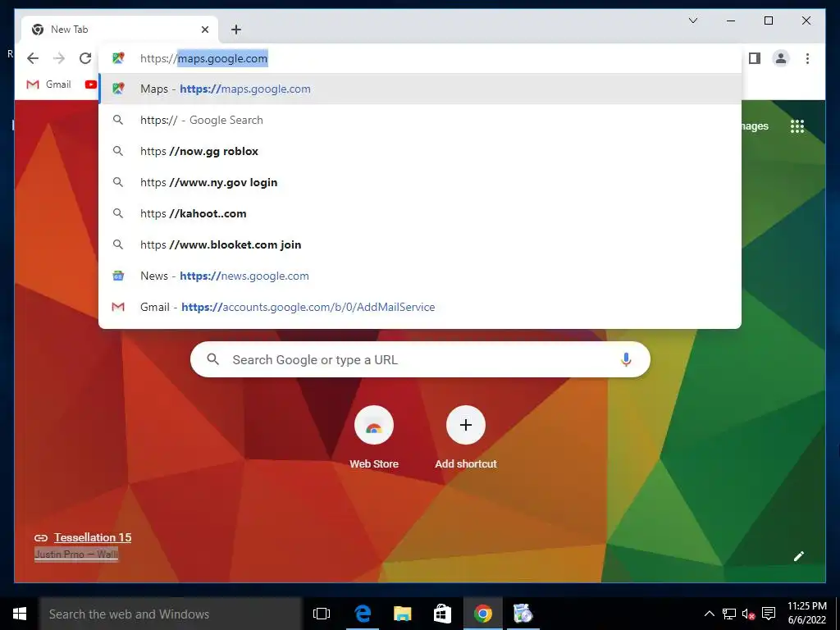Select the 'kahoot..com' suggestion
Screen dimensions: 840x630
(420, 213)
